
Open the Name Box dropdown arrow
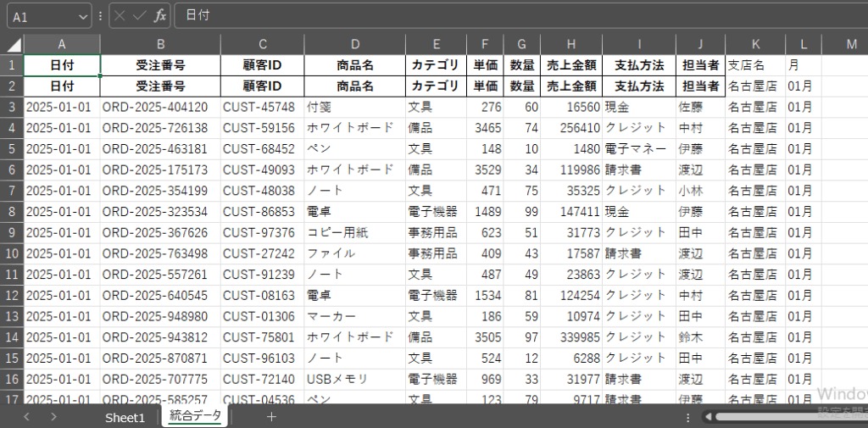[x=82, y=16]
